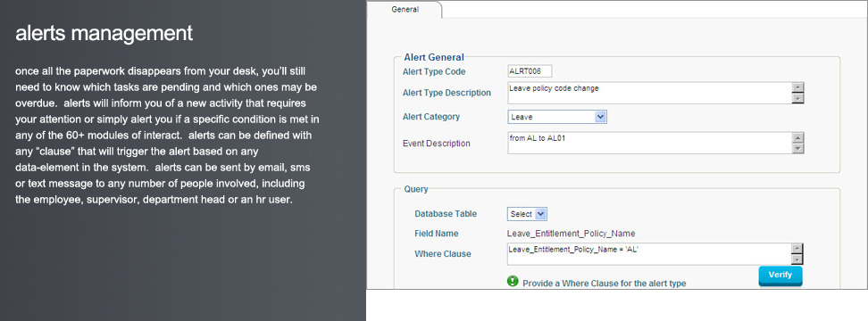Viewport: 868px width, 321px height.
Task: Click scroll down arrow in Event Description box
Action: pos(797,149)
